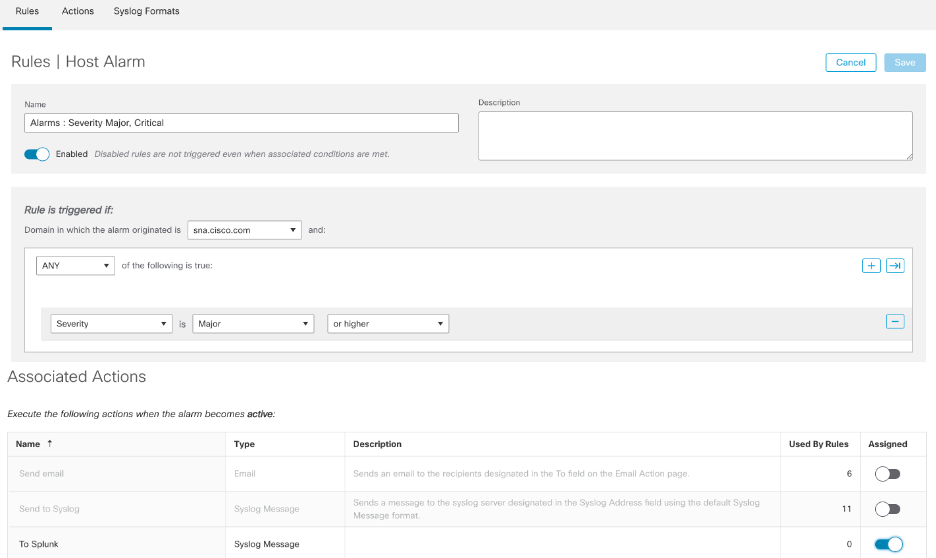The image size is (936, 558).
Task: Select the 'To Splunk' action name
Action: tap(39, 544)
